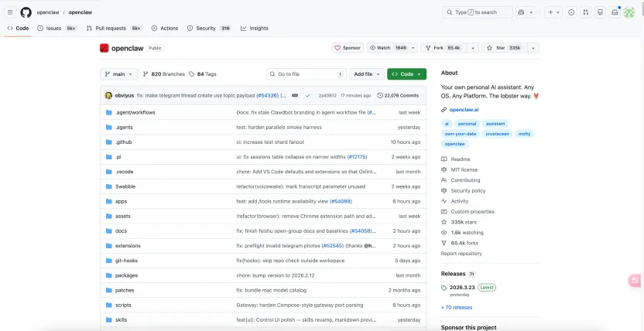This screenshot has height=331, width=644.
Task: Star the openclaw repository
Action: click(x=505, y=48)
